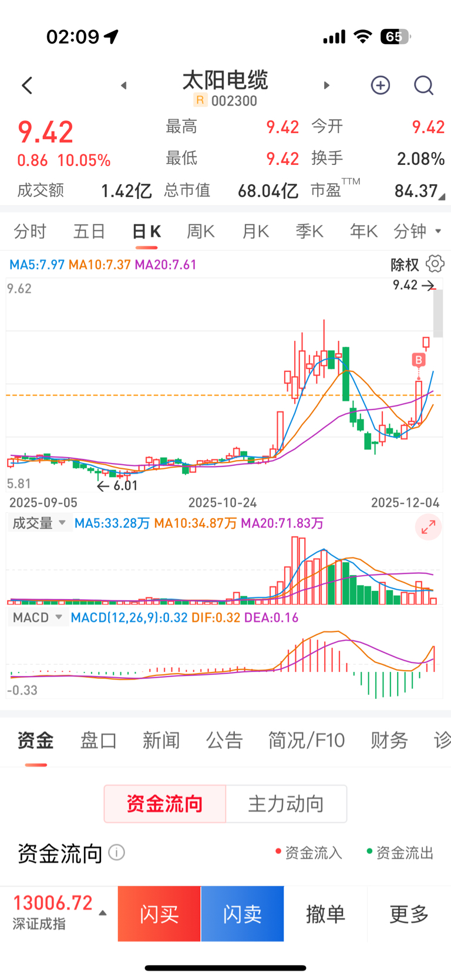Expand chart to fullscreen icon
Viewport: 451px width, 980px height.
(x=429, y=527)
